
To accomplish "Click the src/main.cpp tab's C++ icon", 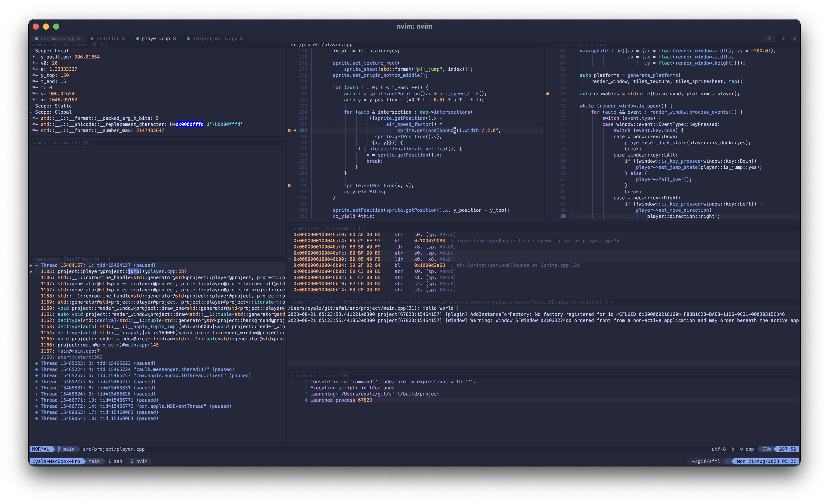I will coord(37,38).
